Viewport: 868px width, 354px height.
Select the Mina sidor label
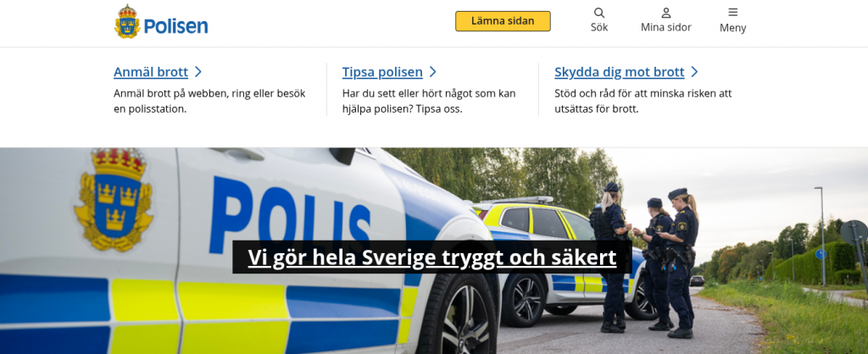666,27
